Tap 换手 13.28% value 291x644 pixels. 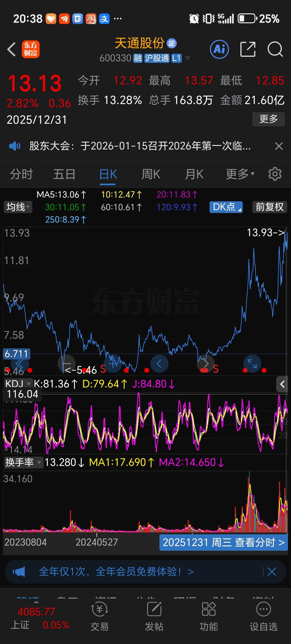[x=122, y=100]
